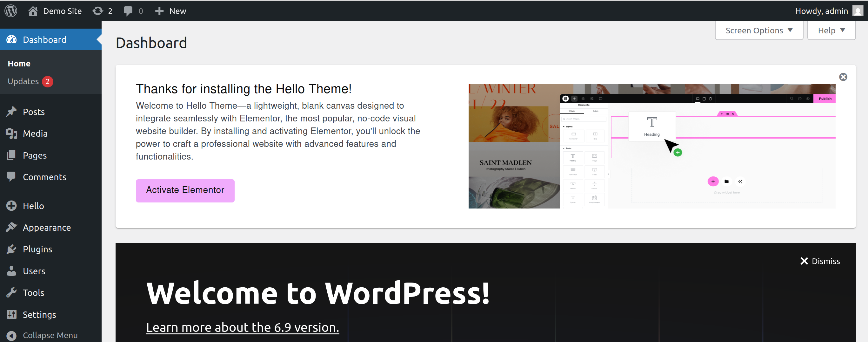Go to Updates submenu item
This screenshot has height=342, width=868.
tap(23, 81)
